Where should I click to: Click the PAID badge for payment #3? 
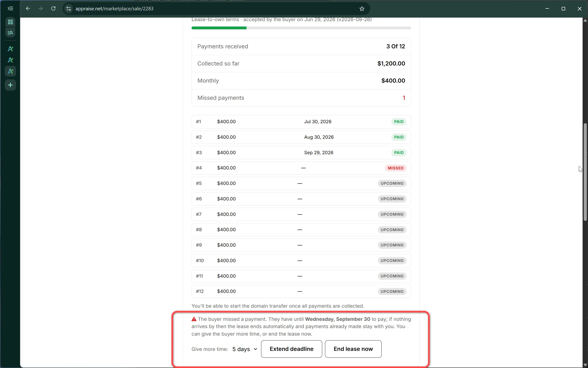pyautogui.click(x=399, y=153)
